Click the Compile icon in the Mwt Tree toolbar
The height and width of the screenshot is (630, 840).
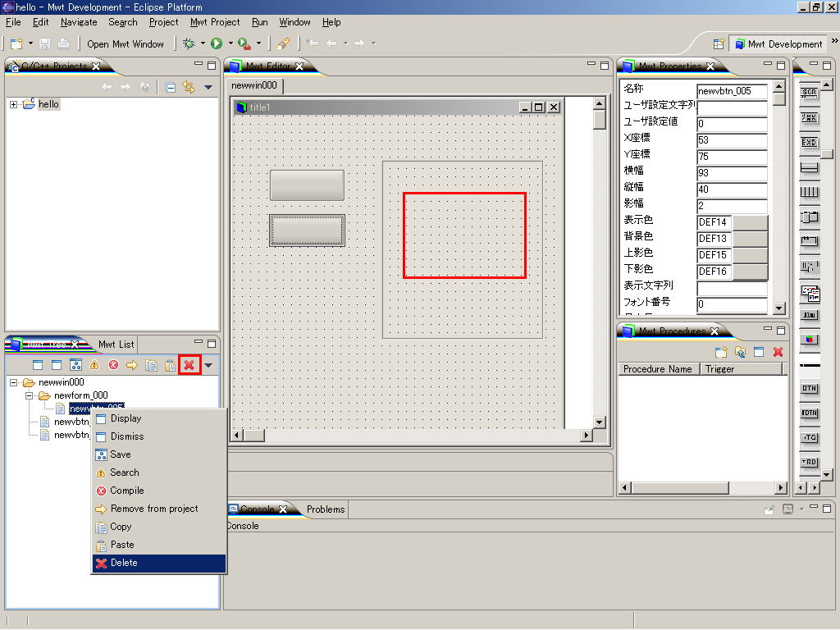click(113, 365)
